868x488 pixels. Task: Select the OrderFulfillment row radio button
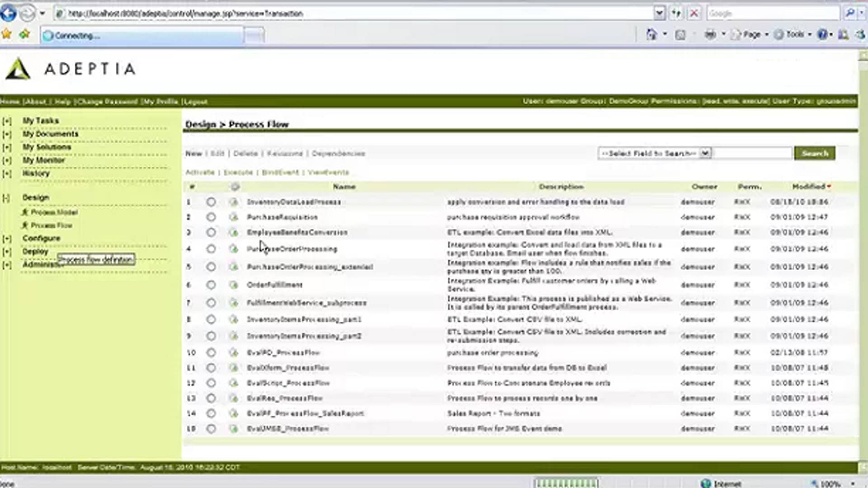[x=211, y=285]
